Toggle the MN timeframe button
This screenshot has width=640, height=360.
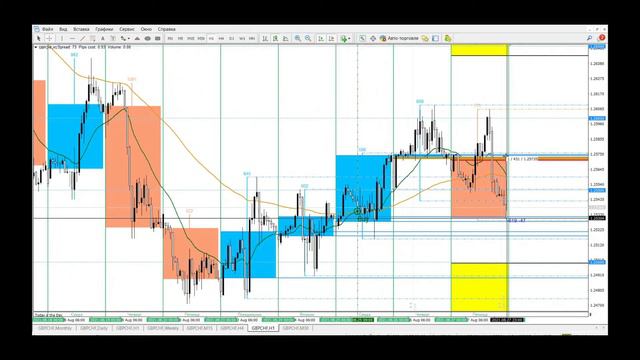coord(252,38)
